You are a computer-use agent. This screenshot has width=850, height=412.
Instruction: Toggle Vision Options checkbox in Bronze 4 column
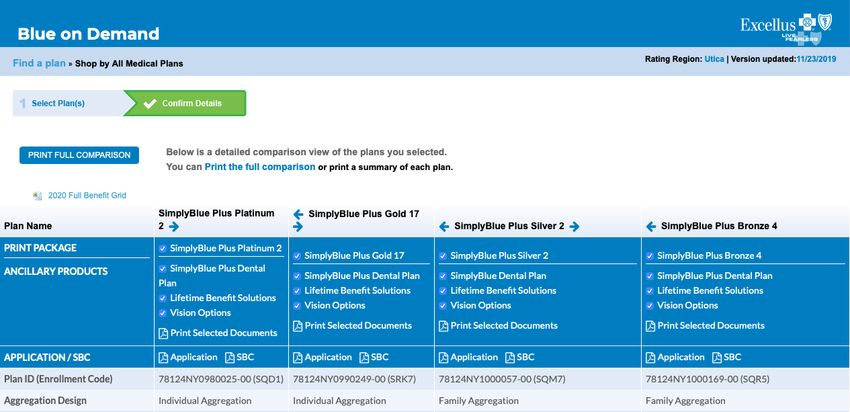650,306
